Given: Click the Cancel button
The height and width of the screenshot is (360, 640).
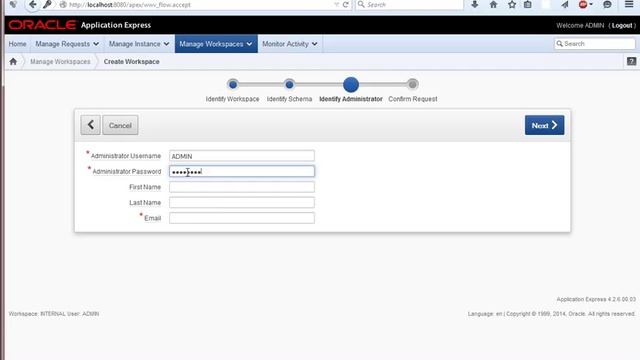Looking at the screenshot, I should 120,125.
